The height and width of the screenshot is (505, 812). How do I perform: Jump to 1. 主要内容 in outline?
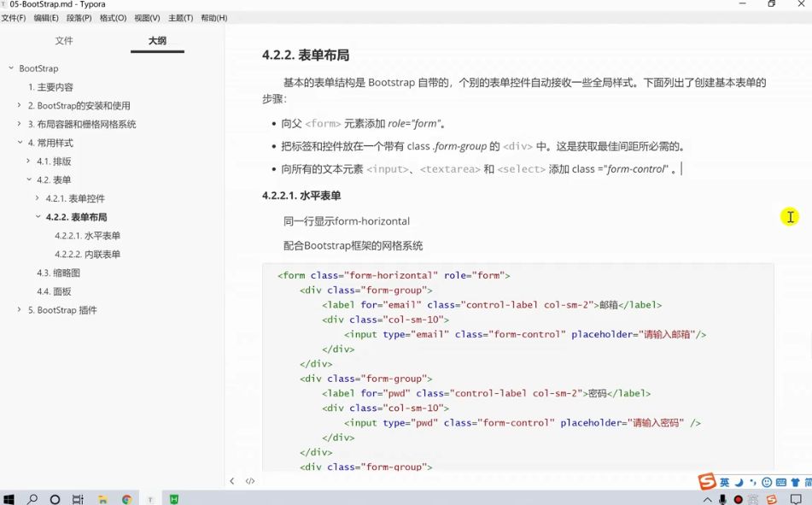coord(50,87)
